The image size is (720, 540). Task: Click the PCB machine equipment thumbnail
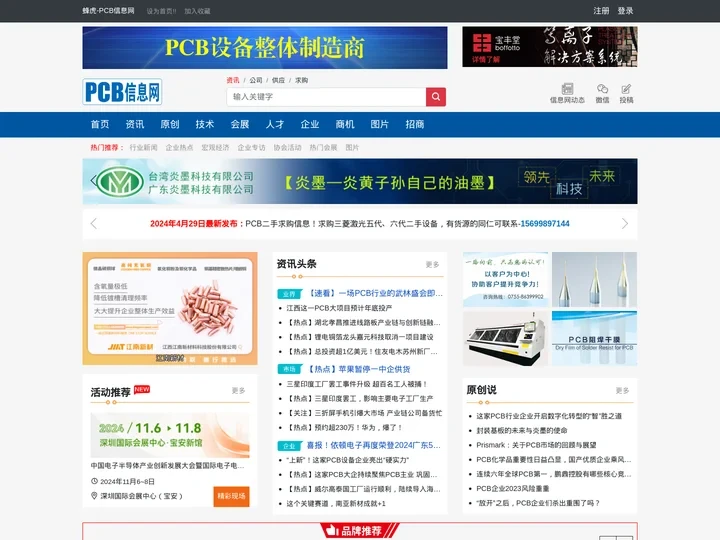coord(505,338)
